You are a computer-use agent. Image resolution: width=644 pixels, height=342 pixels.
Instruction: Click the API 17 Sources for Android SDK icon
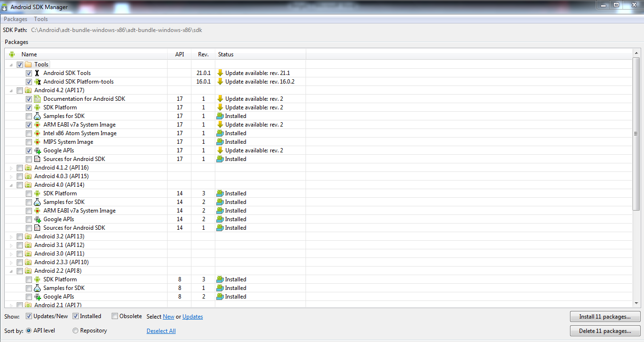tap(37, 159)
